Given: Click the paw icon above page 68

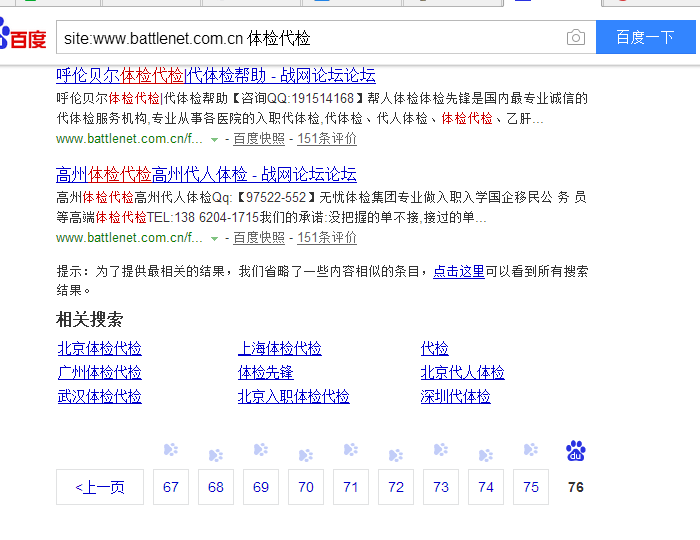Looking at the screenshot, I should tap(216, 455).
